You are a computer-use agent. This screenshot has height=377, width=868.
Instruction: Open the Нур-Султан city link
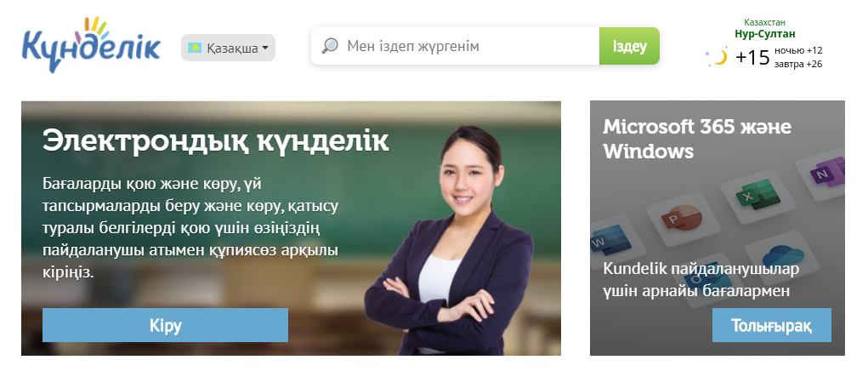point(764,33)
